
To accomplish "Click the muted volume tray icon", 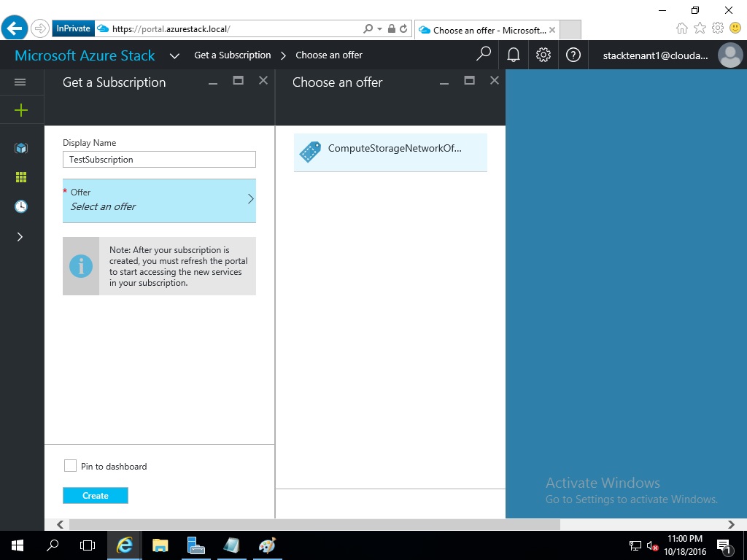I will pos(652,545).
